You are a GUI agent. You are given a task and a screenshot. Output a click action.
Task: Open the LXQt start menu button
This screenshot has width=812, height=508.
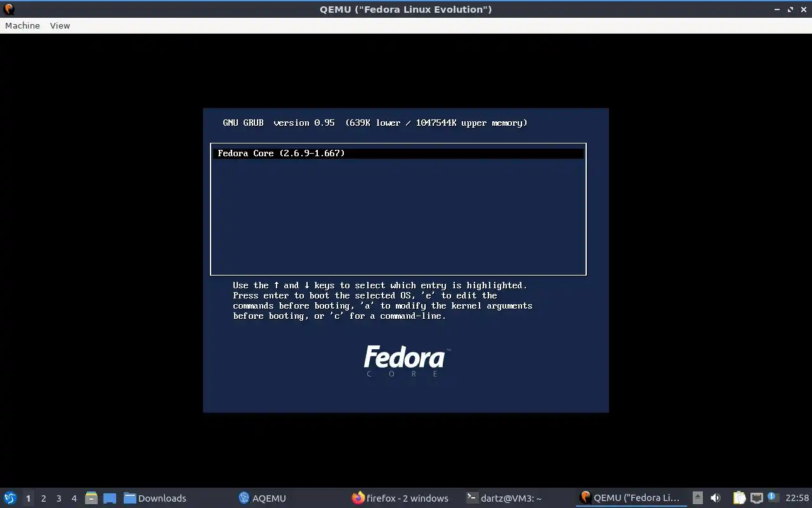(10, 498)
